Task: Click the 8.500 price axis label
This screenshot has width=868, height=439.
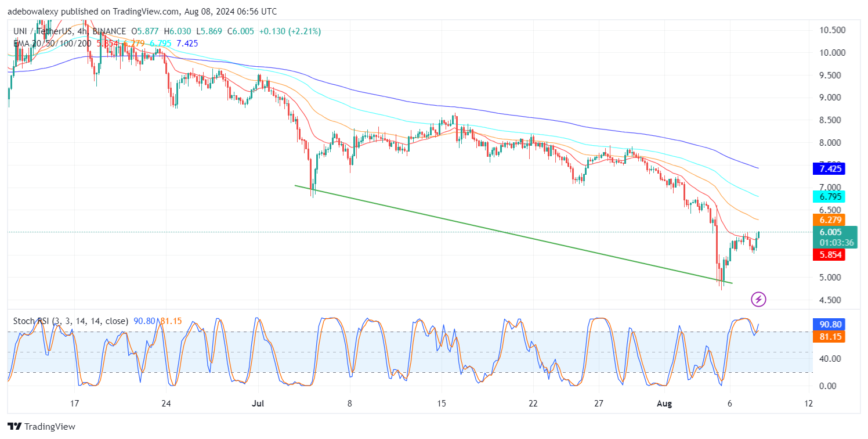Action: pos(831,120)
